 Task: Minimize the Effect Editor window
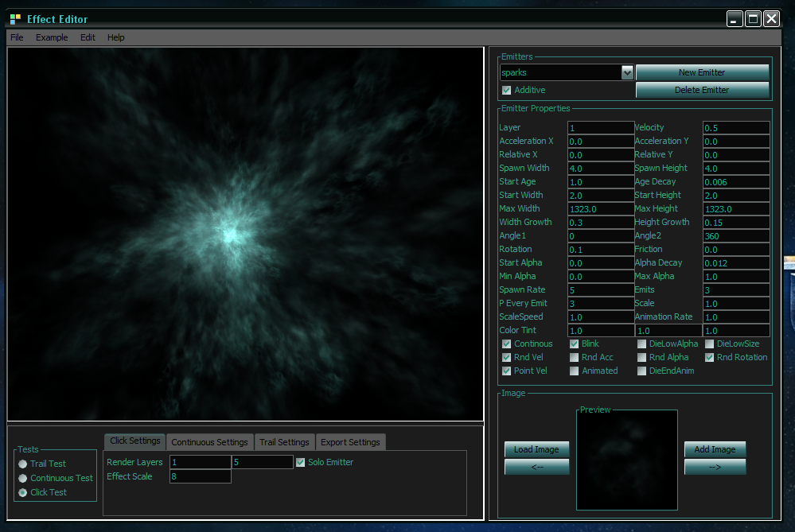[x=735, y=19]
